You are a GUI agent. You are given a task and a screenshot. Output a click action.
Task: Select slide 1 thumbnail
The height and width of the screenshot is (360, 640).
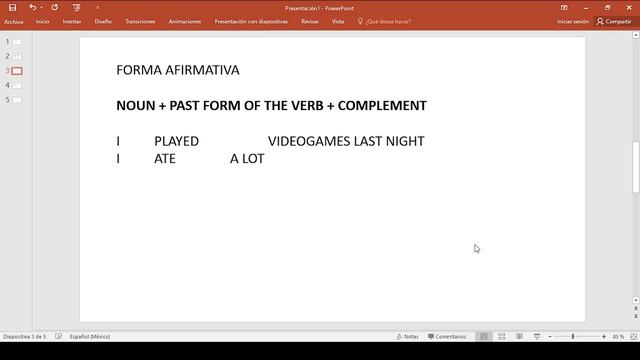click(17, 42)
